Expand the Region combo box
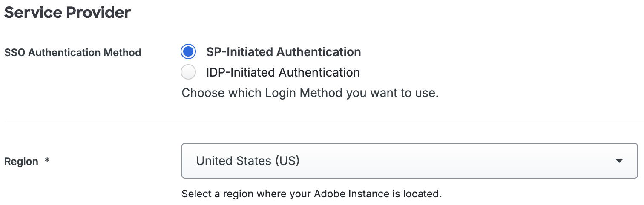Viewport: 644px width, 205px height. (x=409, y=161)
